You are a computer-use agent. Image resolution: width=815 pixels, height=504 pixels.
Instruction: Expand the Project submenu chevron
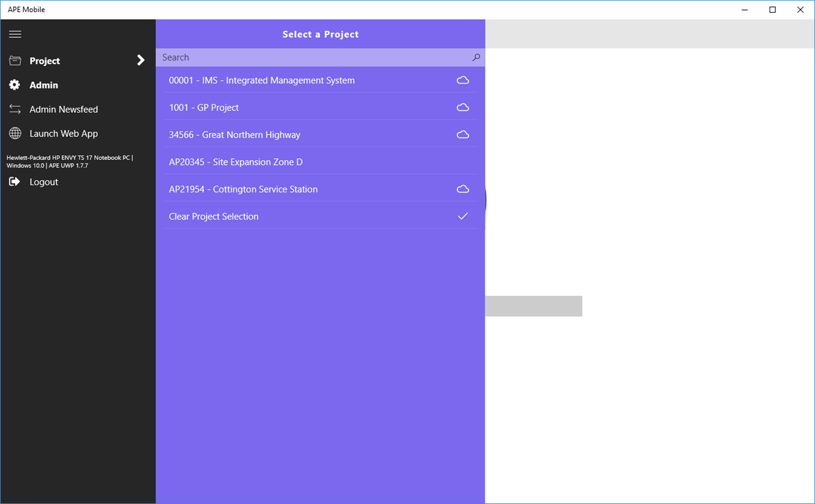click(140, 60)
